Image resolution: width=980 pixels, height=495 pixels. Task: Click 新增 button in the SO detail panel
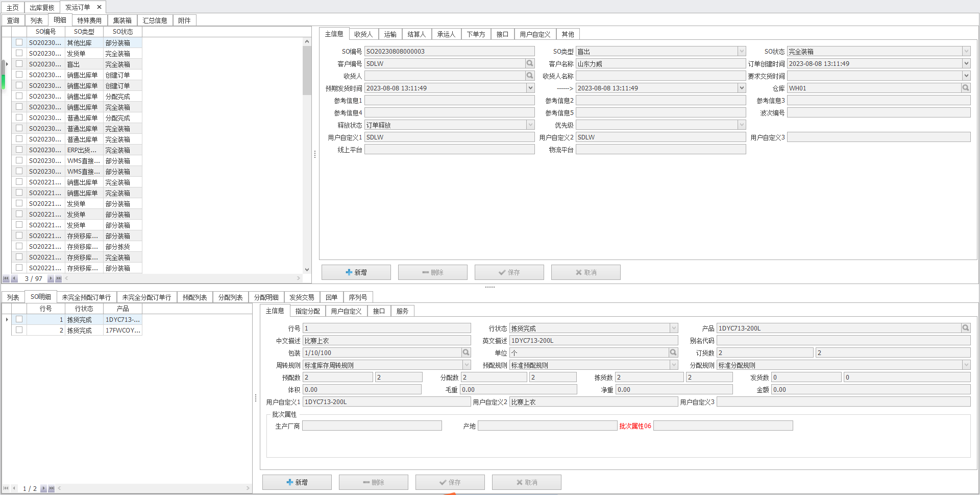point(297,482)
